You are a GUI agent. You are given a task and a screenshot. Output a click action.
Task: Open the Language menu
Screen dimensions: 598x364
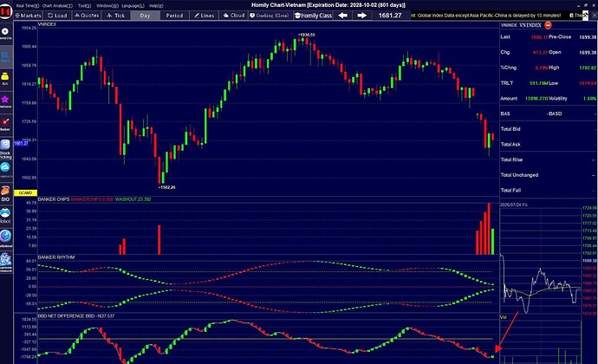[133, 6]
